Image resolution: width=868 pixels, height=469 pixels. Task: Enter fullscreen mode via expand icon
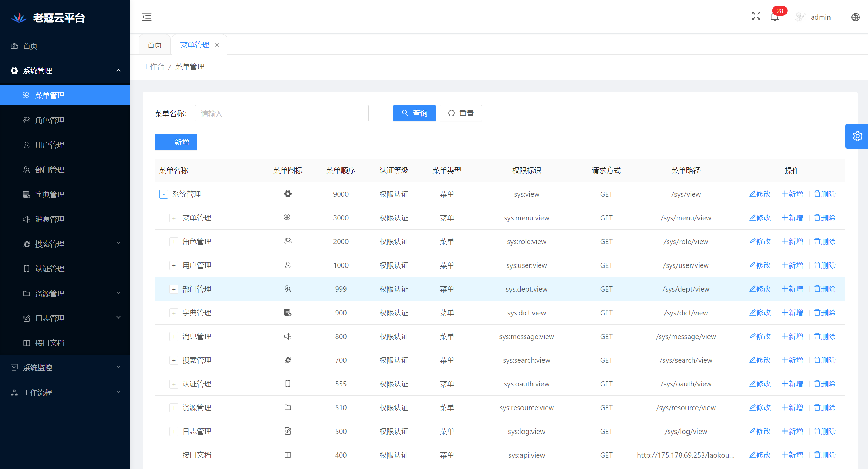pos(756,16)
